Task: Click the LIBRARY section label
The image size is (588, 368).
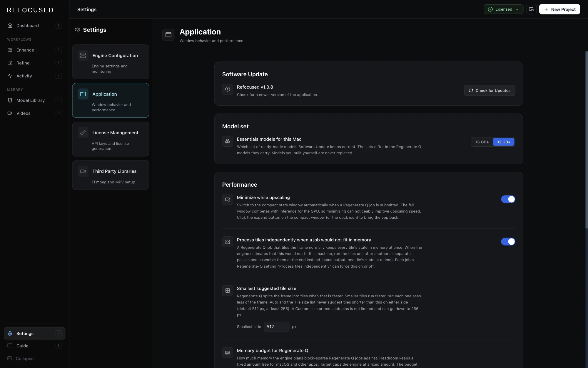Action: [x=15, y=89]
